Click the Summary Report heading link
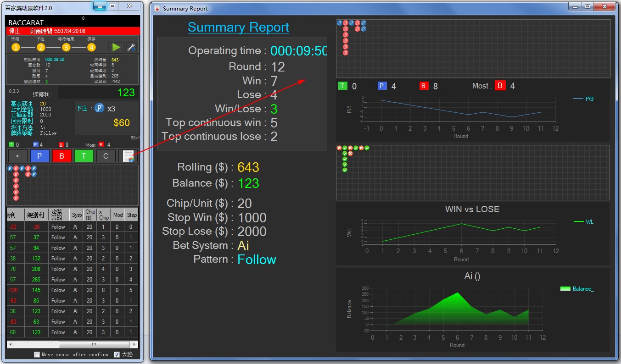This screenshot has height=364, width=621. (238, 28)
